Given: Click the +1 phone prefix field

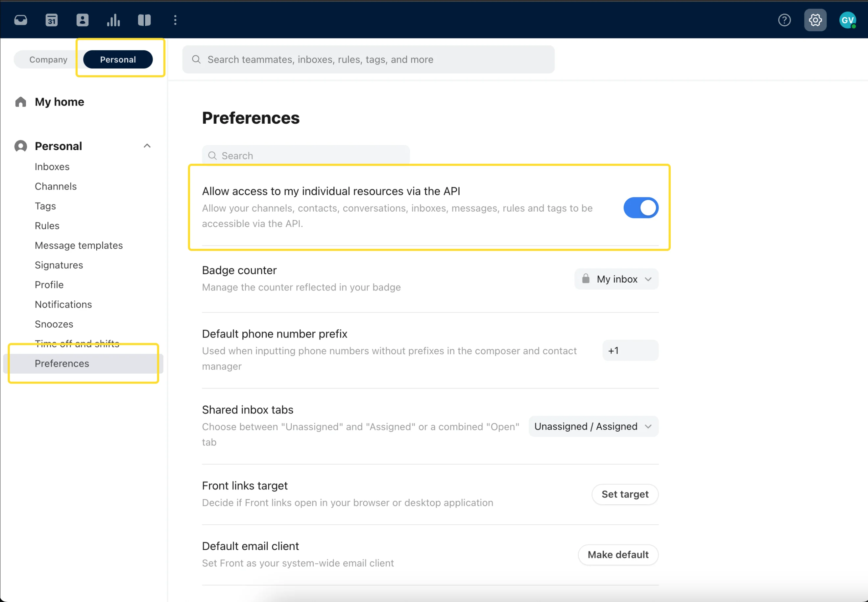Looking at the screenshot, I should [x=630, y=350].
